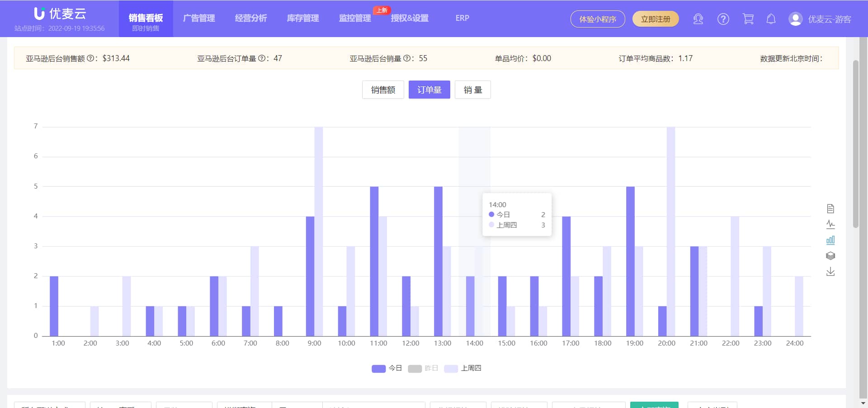Viewport: 868px width, 408px height.
Task: Click the 14:00 x-axis label
Action: pyautogui.click(x=475, y=343)
